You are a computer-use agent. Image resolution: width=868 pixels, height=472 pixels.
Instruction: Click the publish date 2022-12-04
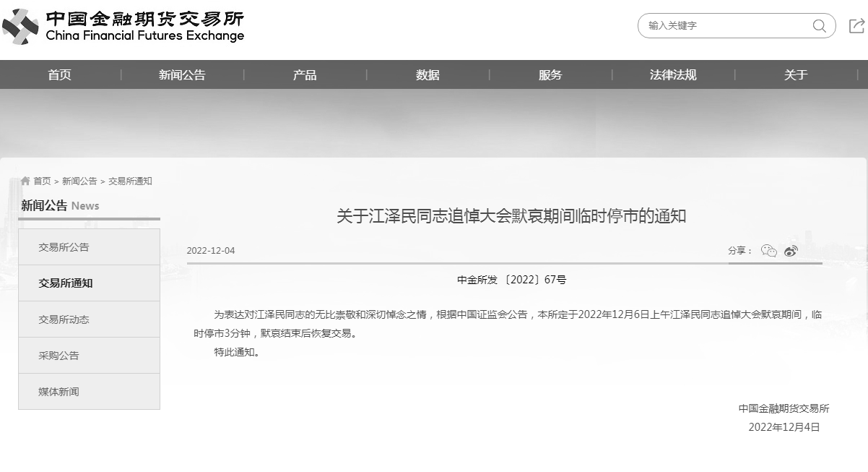tap(211, 251)
